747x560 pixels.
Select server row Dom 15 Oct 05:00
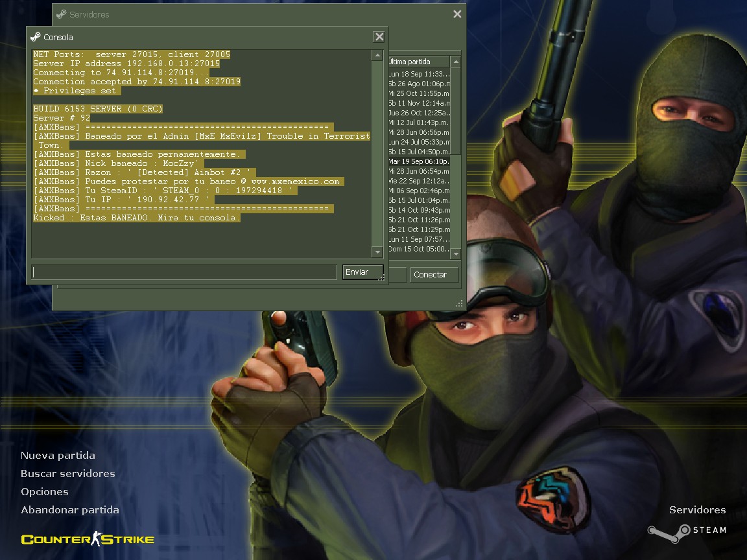pos(419,249)
